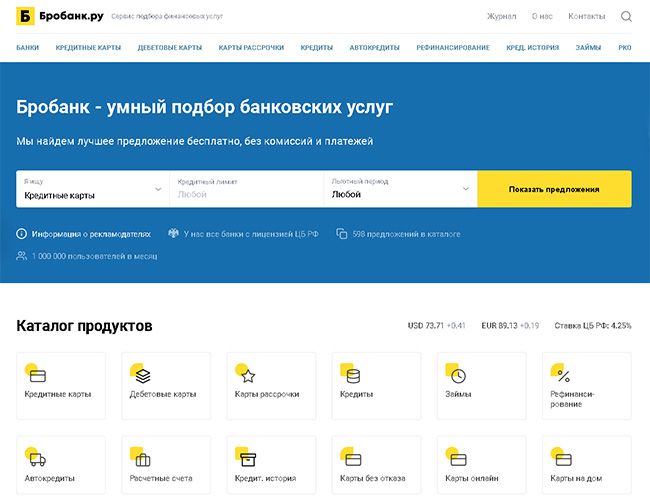Open БАНКИ menu item

coord(28,48)
